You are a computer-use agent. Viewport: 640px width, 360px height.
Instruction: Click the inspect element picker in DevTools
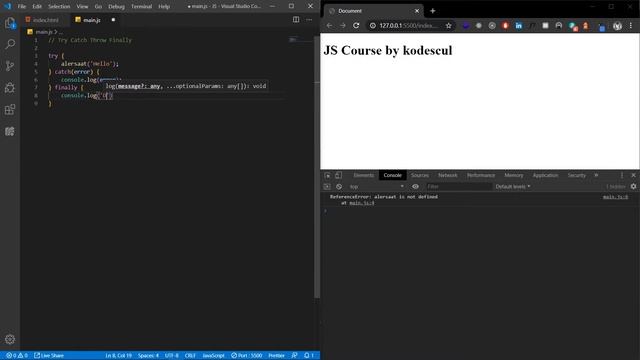tap(327, 175)
